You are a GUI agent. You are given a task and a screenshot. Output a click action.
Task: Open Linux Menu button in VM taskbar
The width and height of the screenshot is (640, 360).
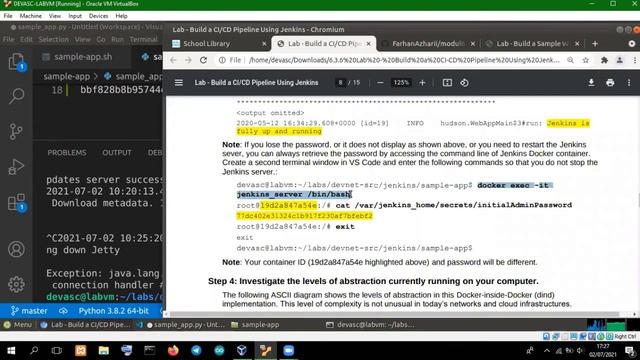pyautogui.click(x=17, y=324)
